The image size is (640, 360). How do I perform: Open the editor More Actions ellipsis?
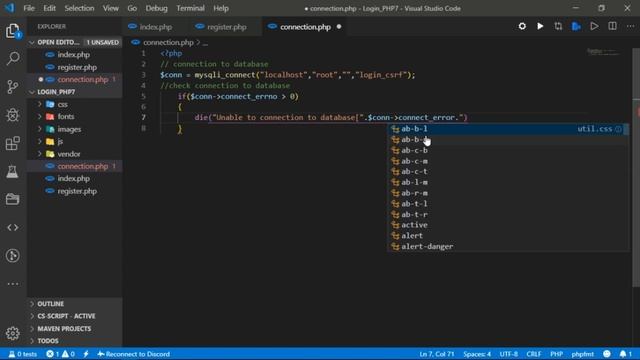[x=630, y=27]
